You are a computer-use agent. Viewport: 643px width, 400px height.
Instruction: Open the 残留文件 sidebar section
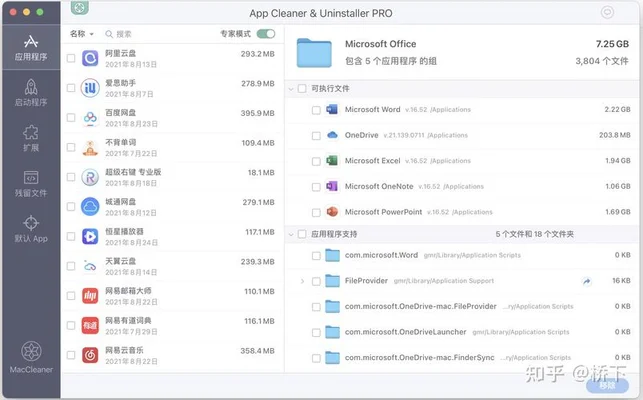click(31, 184)
